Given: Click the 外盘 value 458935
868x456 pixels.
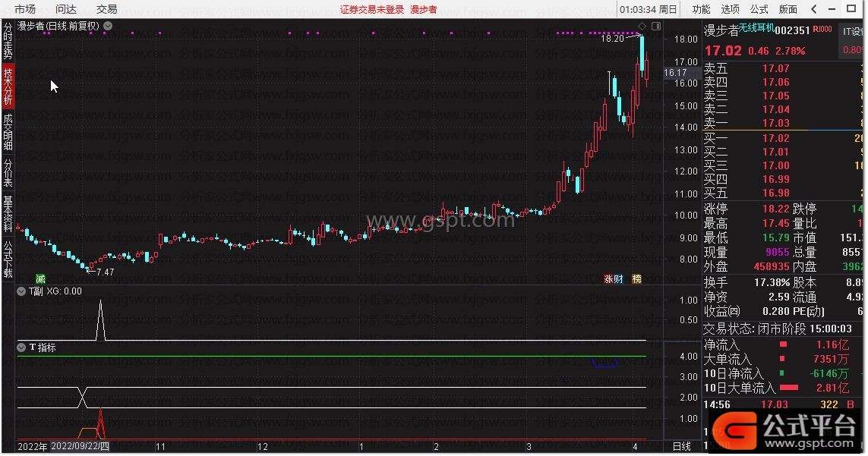Looking at the screenshot, I should click(x=772, y=267).
